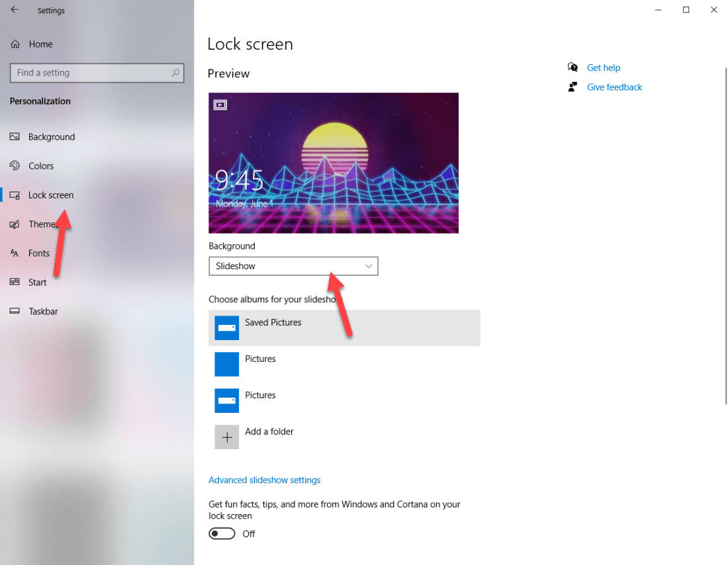This screenshot has width=728, height=565.
Task: Click the Give feedback link
Action: pyautogui.click(x=614, y=87)
